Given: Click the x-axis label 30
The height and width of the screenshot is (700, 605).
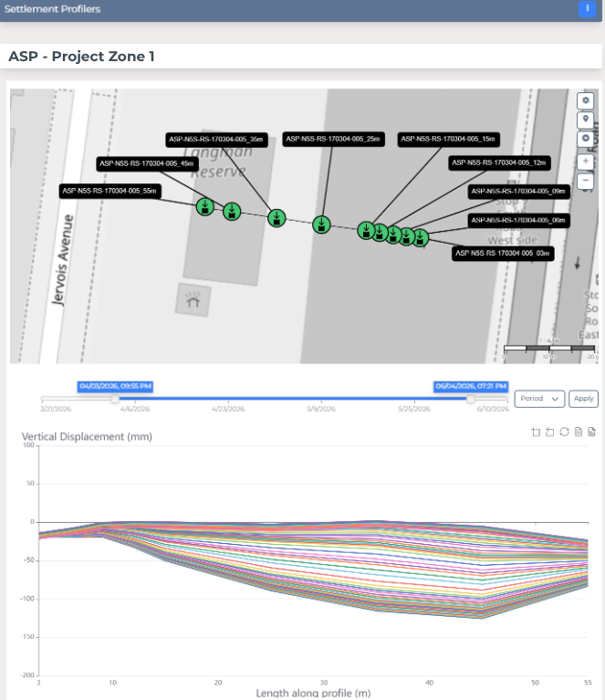Looking at the screenshot, I should click(x=324, y=683).
